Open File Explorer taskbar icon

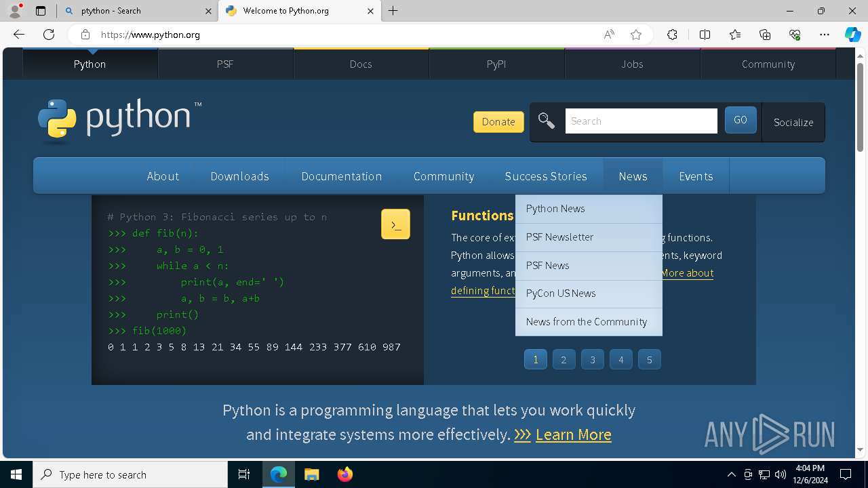point(311,474)
